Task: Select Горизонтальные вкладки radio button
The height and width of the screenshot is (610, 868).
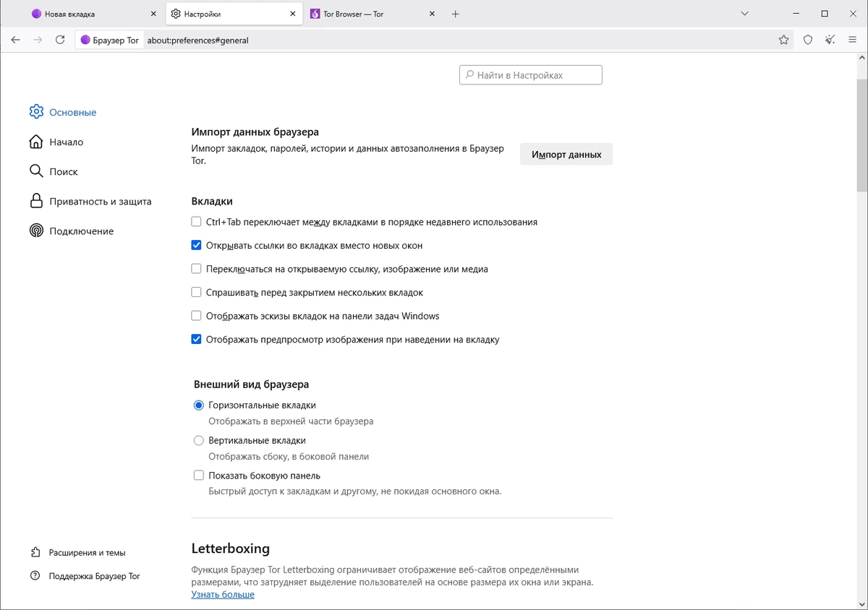Action: click(x=199, y=405)
